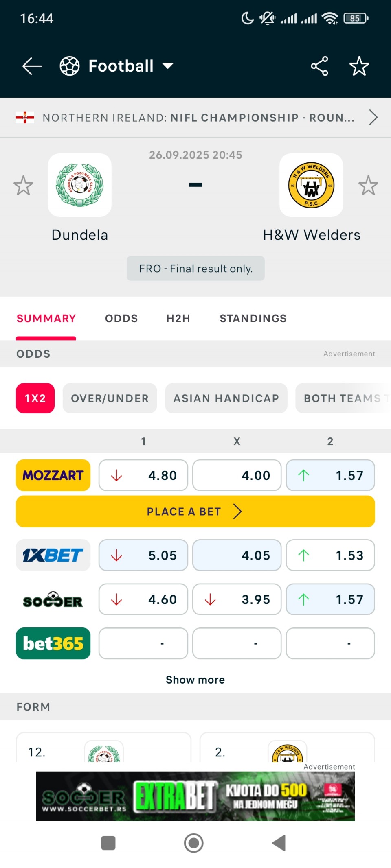
Task: Tap the back arrow icon
Action: [32, 66]
